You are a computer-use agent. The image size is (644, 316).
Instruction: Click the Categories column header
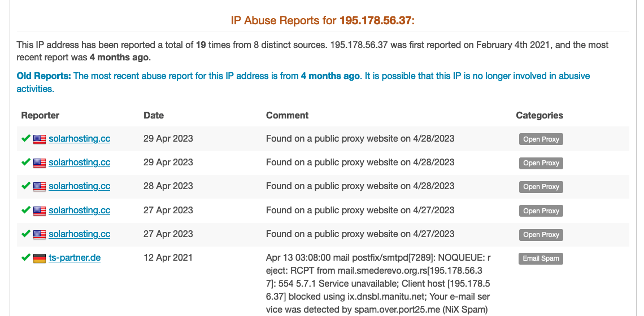[539, 115]
